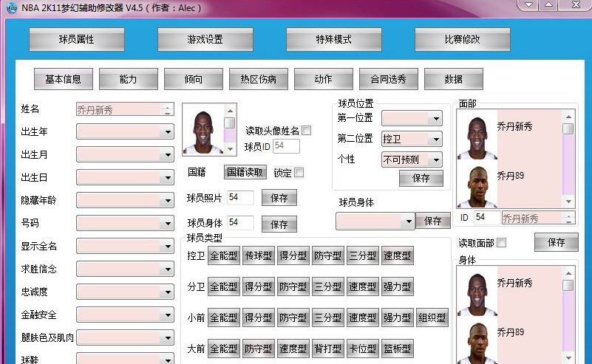Open the 球员属性 section
Image resolution: width=592 pixels, height=364 pixels.
click(x=77, y=39)
